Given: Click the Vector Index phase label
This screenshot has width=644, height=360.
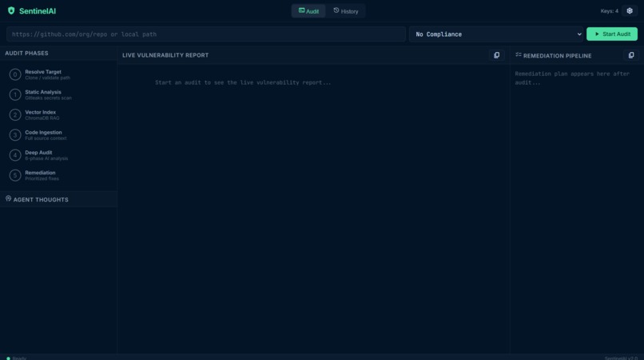Looking at the screenshot, I should coord(40,112).
